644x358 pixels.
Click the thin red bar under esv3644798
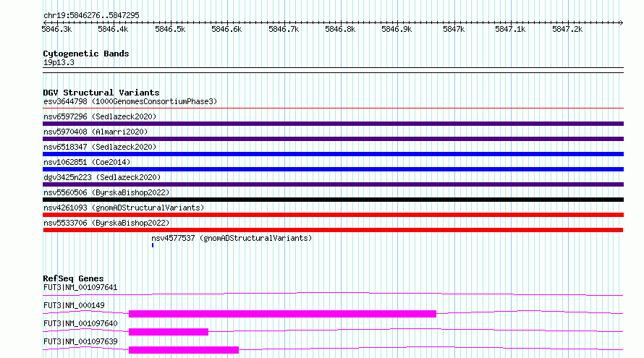pos(333,108)
